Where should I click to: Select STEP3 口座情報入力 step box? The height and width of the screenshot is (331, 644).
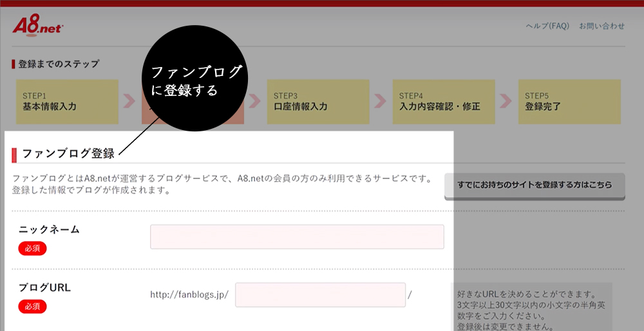318,102
